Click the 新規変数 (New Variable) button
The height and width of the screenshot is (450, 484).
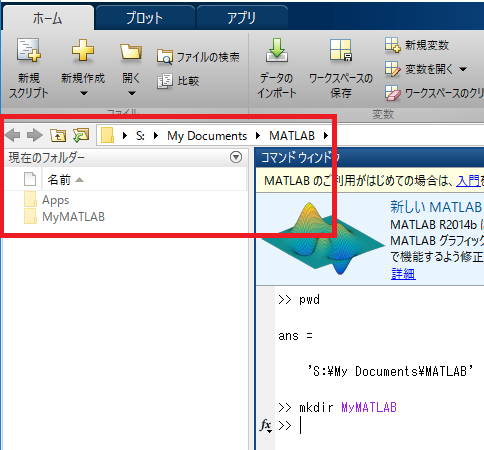click(x=417, y=45)
